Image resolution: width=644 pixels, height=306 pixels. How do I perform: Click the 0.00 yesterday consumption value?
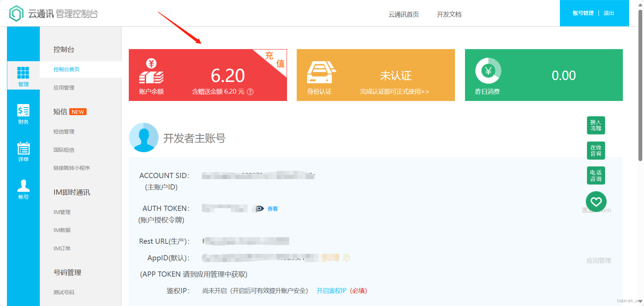point(564,75)
